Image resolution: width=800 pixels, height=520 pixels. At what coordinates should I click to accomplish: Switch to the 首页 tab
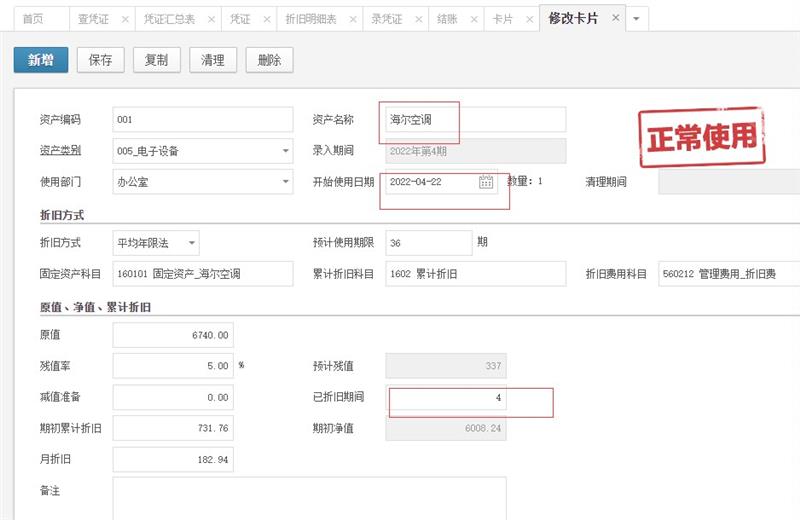click(x=33, y=19)
